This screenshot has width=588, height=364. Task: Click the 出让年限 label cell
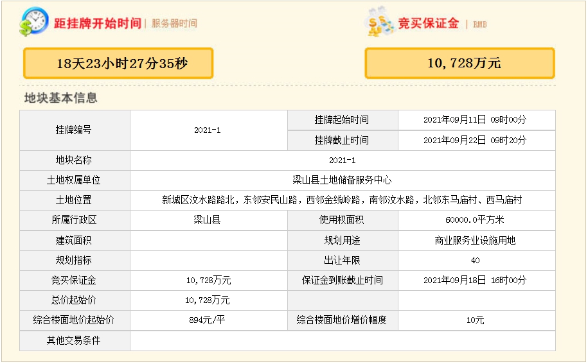tap(343, 260)
